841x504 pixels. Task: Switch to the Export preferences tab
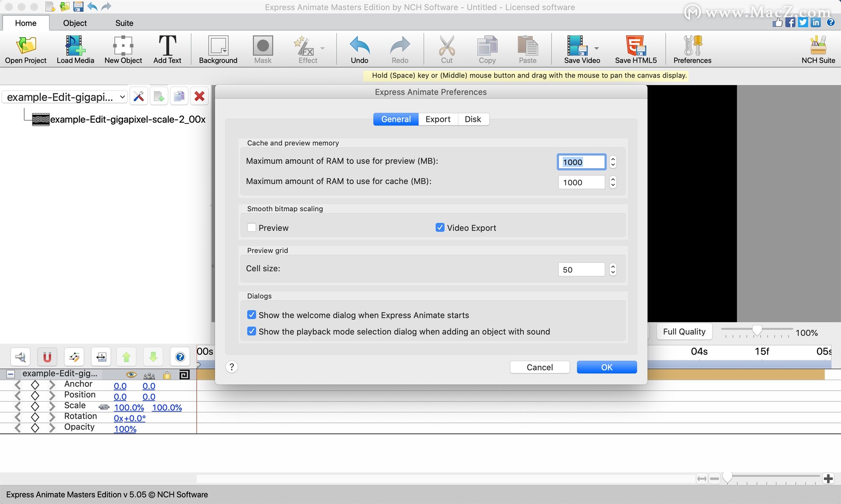click(x=438, y=119)
